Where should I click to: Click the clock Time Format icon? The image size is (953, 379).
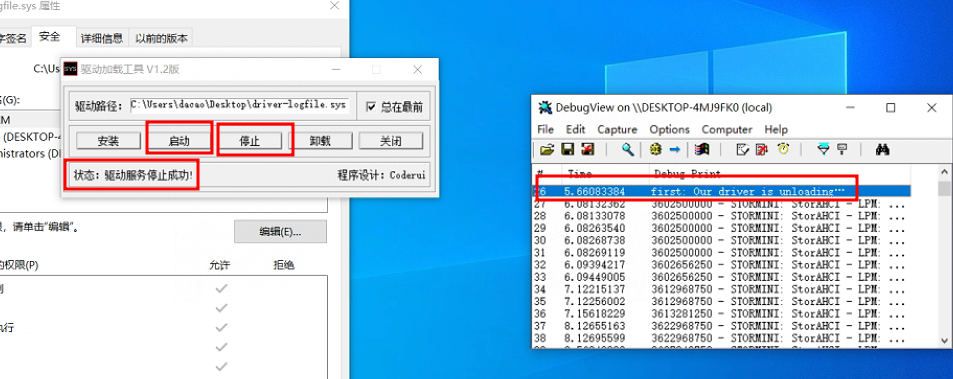coord(783,149)
